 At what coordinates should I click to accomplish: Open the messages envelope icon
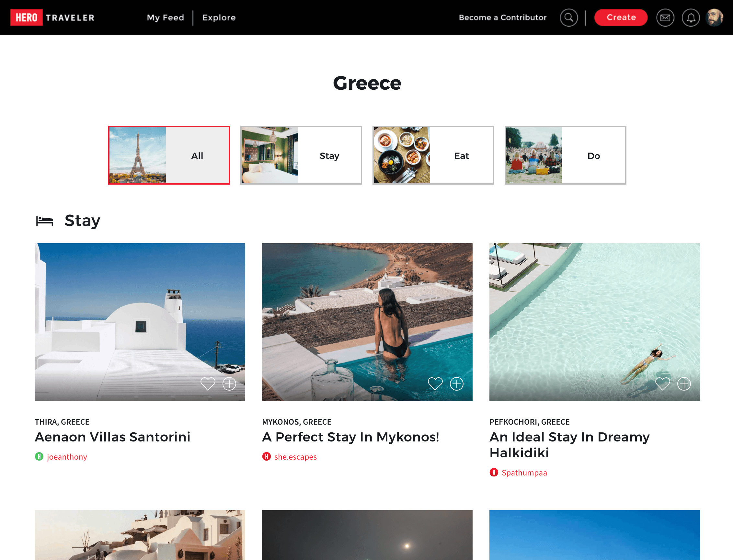665,17
